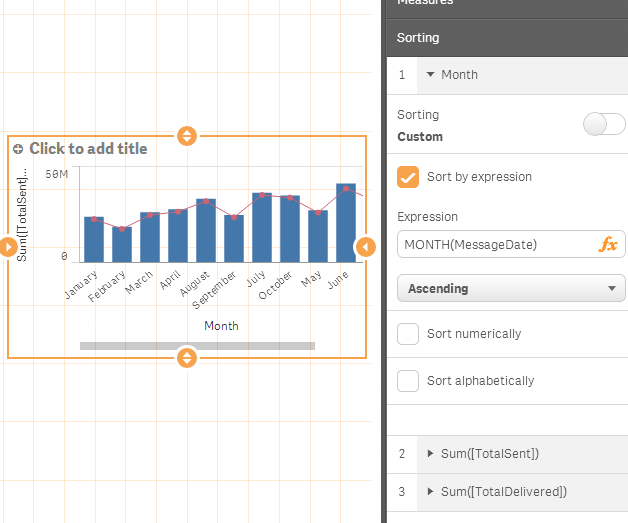Open the Ascending sort order dropdown

(x=511, y=289)
